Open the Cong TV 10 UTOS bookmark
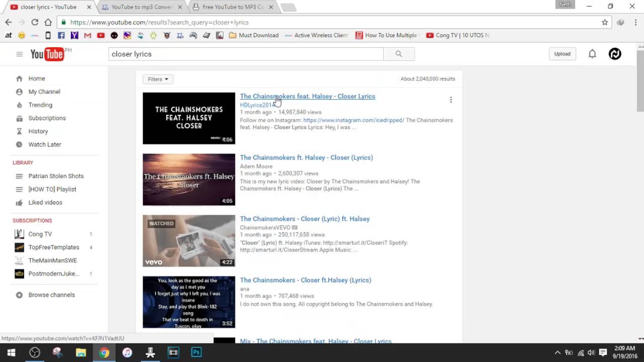644x362 pixels. 458,35
